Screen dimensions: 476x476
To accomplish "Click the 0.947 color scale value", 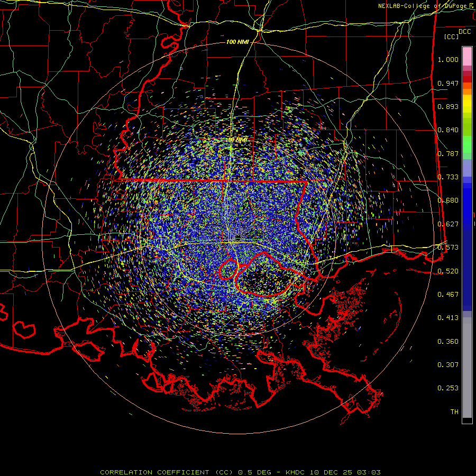I will [x=448, y=83].
